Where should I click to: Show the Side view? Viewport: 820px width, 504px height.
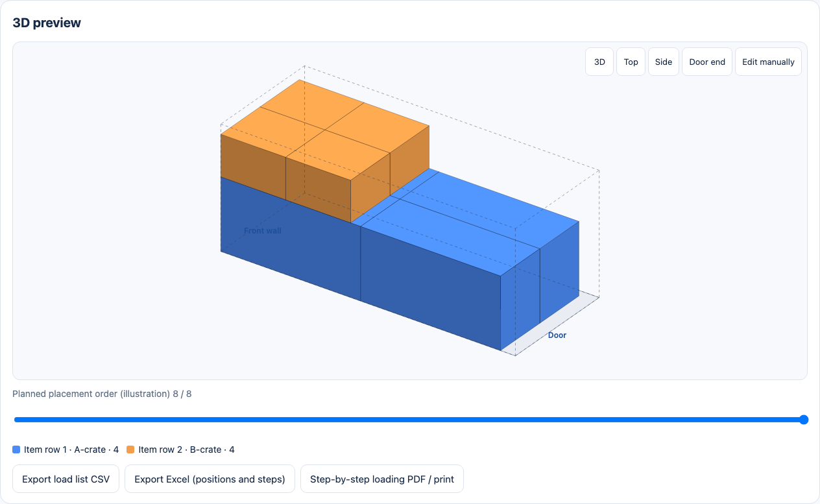coord(664,62)
